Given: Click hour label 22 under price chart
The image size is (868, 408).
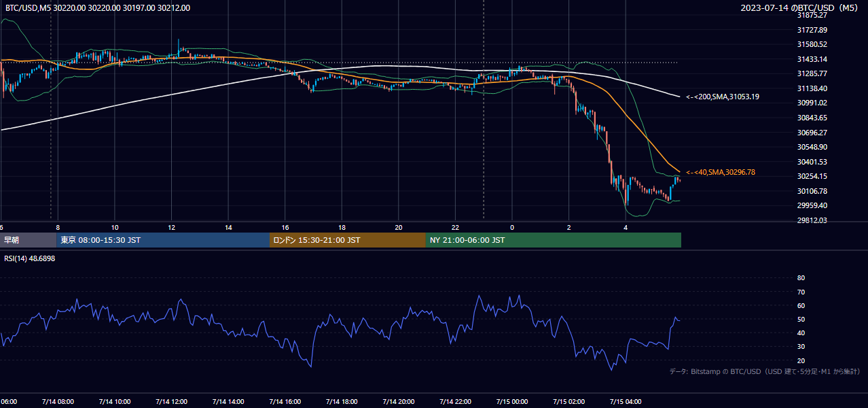Looking at the screenshot, I should click(x=455, y=227).
